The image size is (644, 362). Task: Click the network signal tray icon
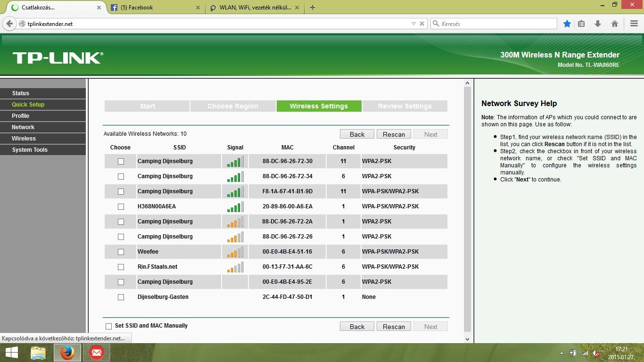(x=585, y=353)
